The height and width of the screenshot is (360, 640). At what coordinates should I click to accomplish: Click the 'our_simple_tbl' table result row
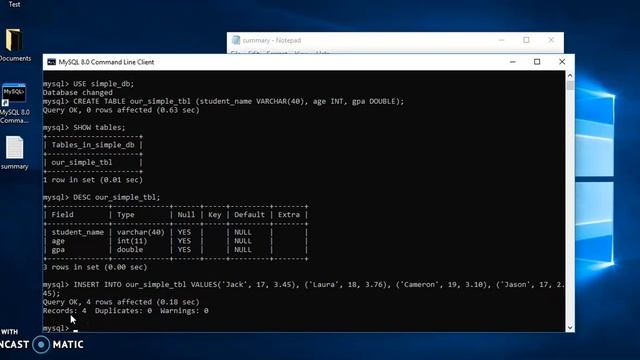(x=82, y=162)
